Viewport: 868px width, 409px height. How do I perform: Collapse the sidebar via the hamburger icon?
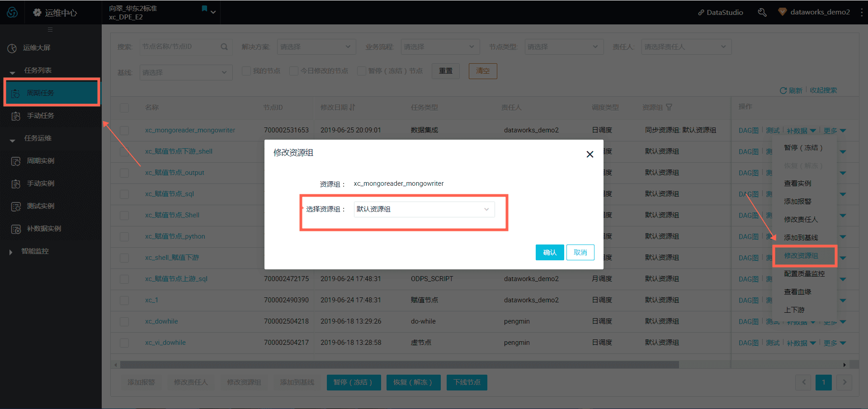pos(50,29)
